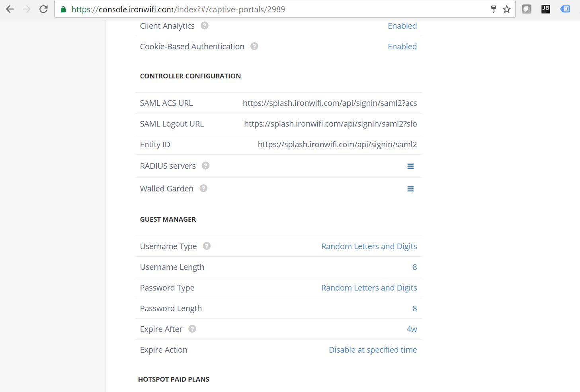
Task: Click the Expire After help icon
Action: click(192, 329)
